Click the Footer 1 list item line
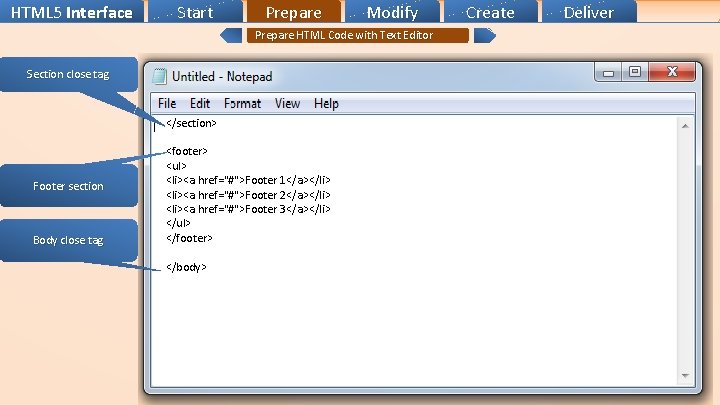720x405 pixels. [x=248, y=180]
